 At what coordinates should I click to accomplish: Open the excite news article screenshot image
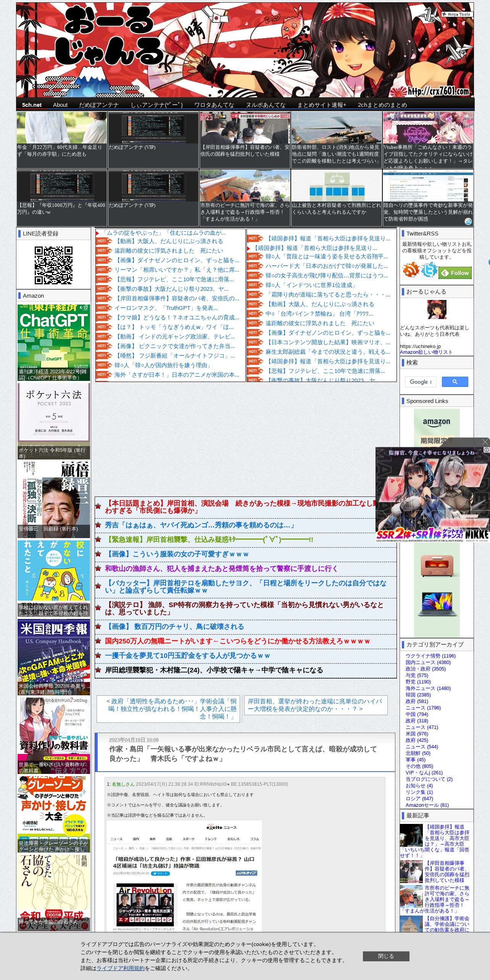pyautogui.click(x=184, y=876)
